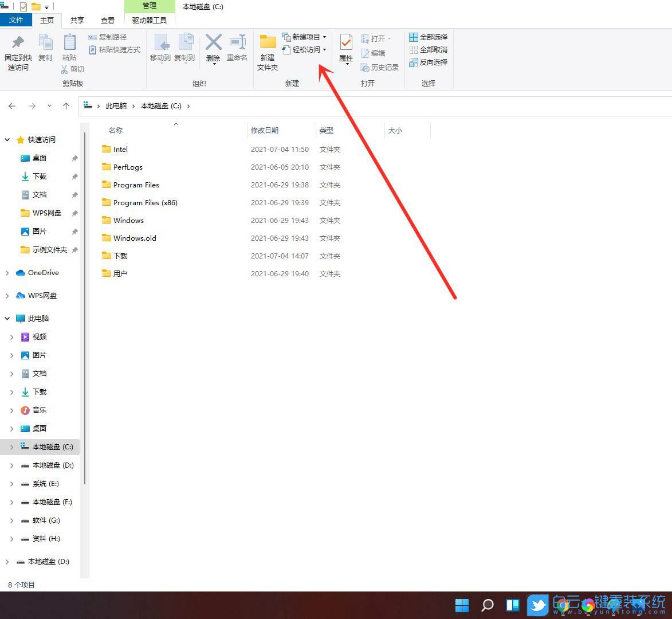Expand the OneDrive node in sidebar

tap(7, 272)
